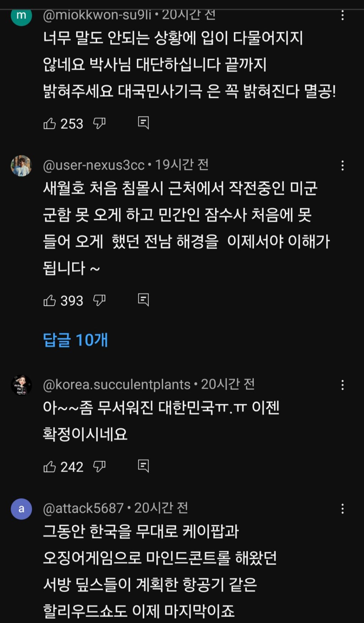Reply to the @user-nexus3cc comment
This screenshot has width=364, height=623.
coord(143,300)
